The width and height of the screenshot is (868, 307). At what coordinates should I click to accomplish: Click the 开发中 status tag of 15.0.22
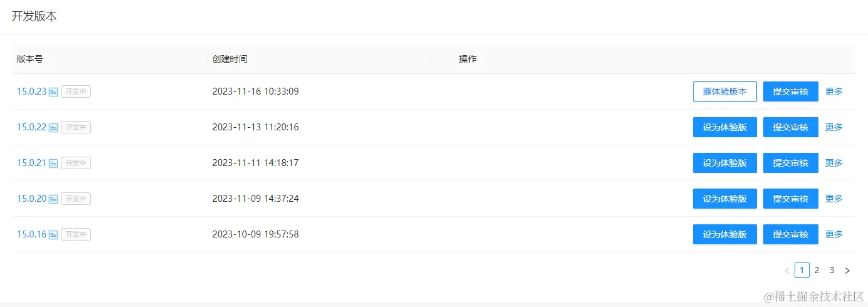tap(76, 127)
